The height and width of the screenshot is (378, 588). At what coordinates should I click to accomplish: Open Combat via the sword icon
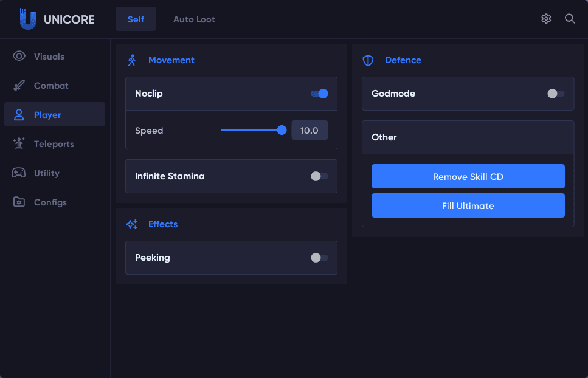(19, 86)
